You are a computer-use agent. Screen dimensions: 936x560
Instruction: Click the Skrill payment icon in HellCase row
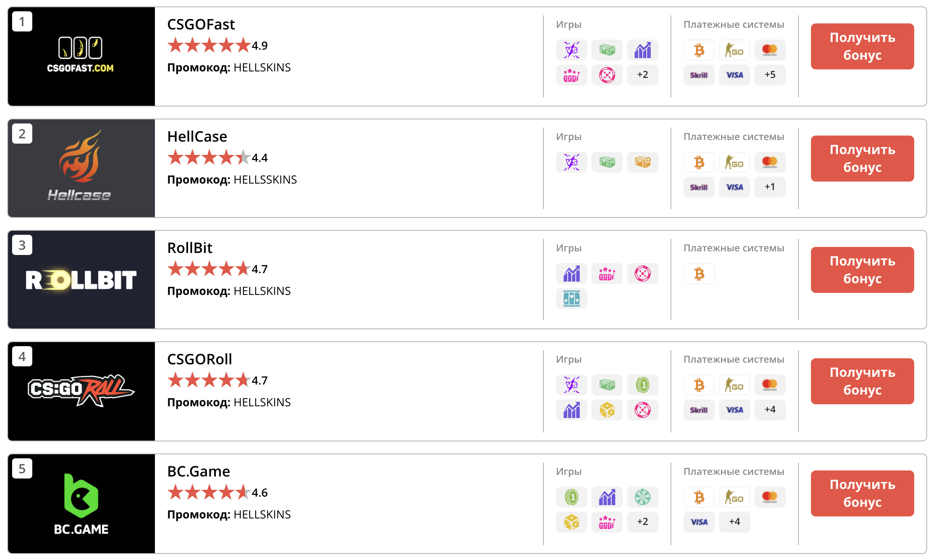click(699, 187)
